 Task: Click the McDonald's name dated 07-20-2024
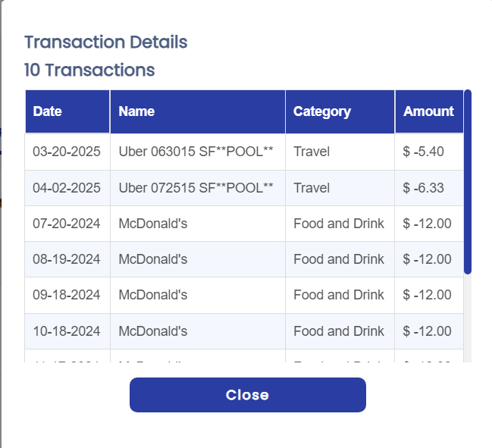point(153,224)
